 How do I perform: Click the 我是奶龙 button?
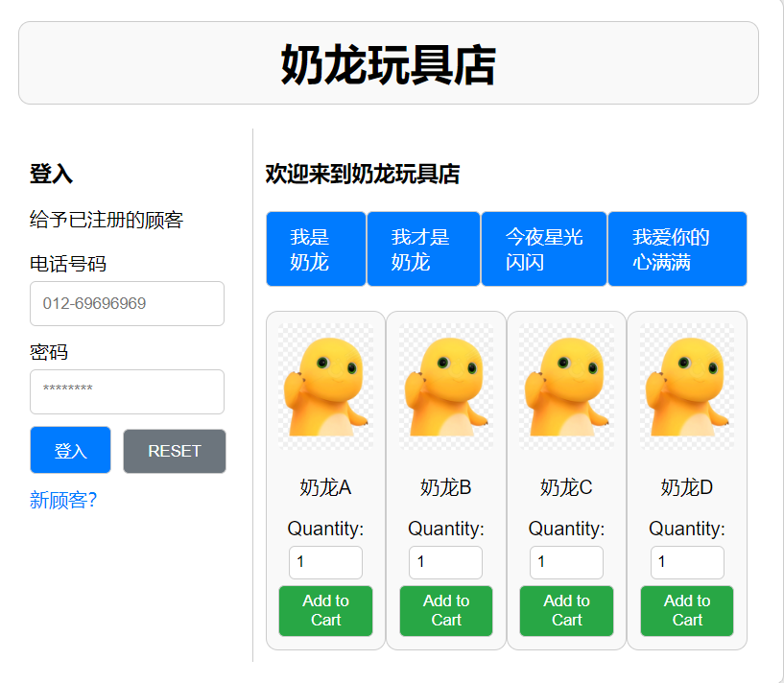tap(316, 247)
